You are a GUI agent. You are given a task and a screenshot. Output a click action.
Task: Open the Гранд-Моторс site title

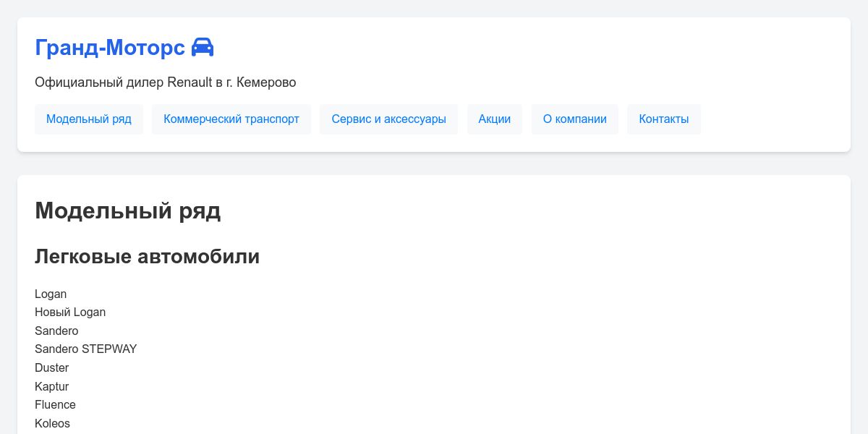click(x=110, y=48)
